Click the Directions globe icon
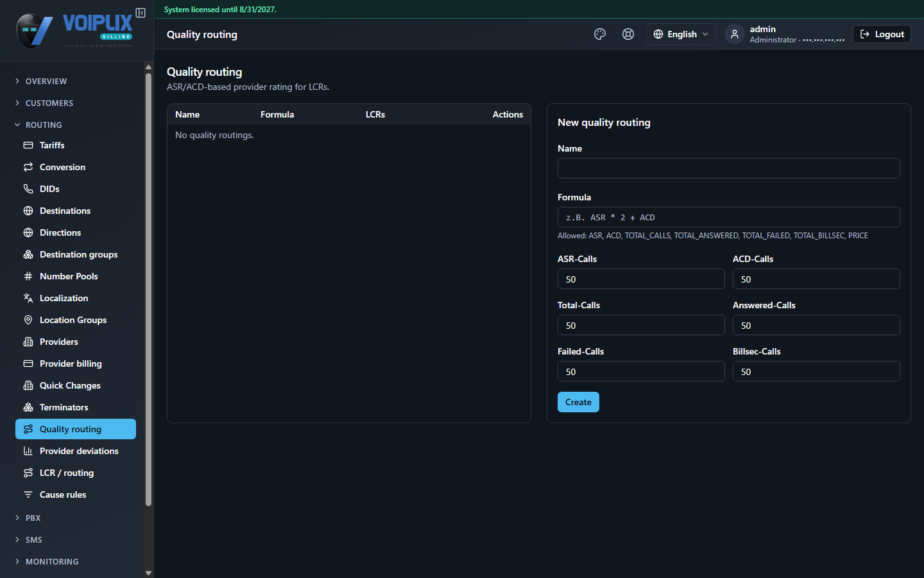Screen dimensions: 924x578 coord(28,232)
